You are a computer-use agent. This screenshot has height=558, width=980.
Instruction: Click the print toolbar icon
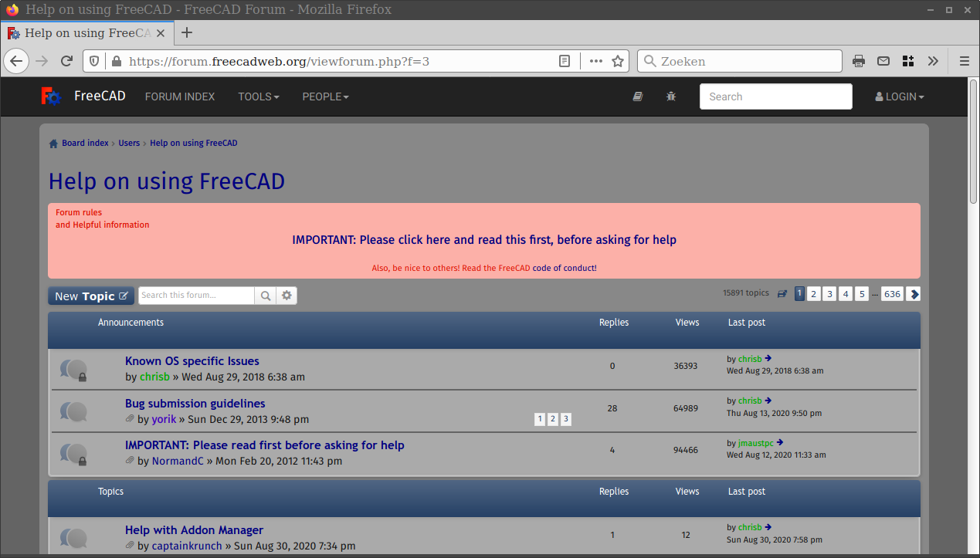click(859, 61)
